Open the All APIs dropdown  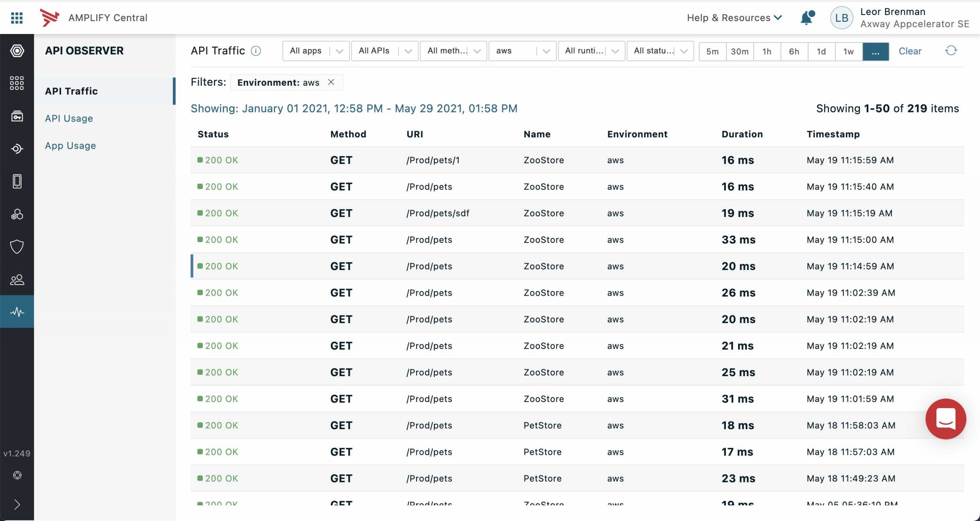click(x=384, y=51)
